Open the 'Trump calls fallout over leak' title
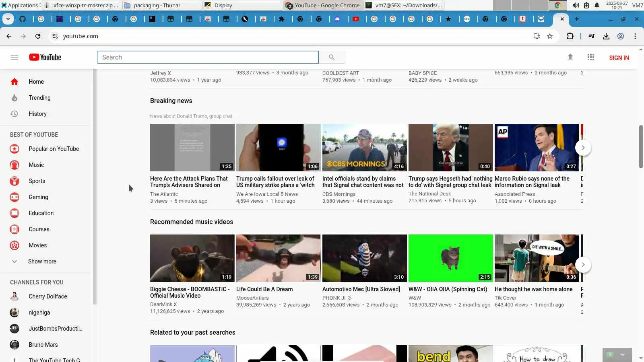Screen dimensions: 644x362 tap(276, 182)
